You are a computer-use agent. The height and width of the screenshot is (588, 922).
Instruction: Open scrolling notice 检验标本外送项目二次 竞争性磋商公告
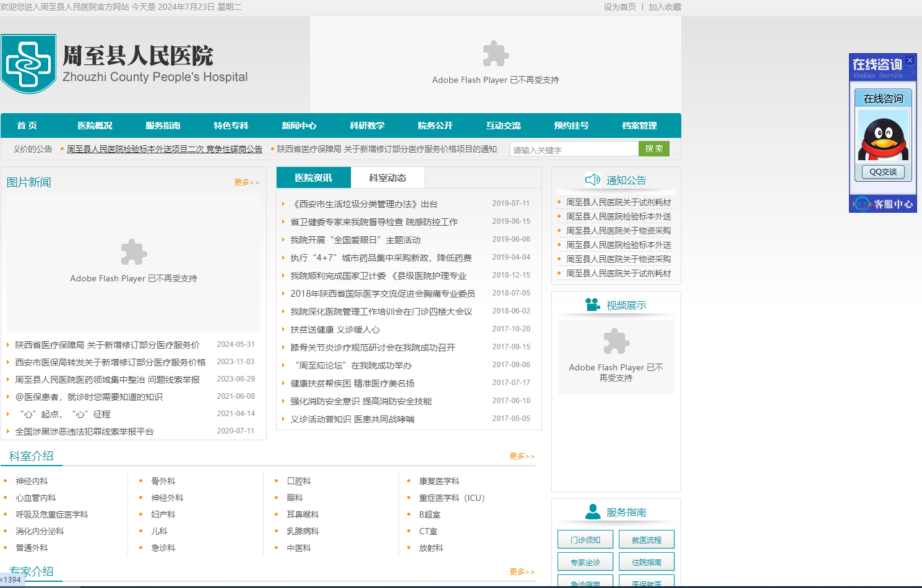(165, 149)
